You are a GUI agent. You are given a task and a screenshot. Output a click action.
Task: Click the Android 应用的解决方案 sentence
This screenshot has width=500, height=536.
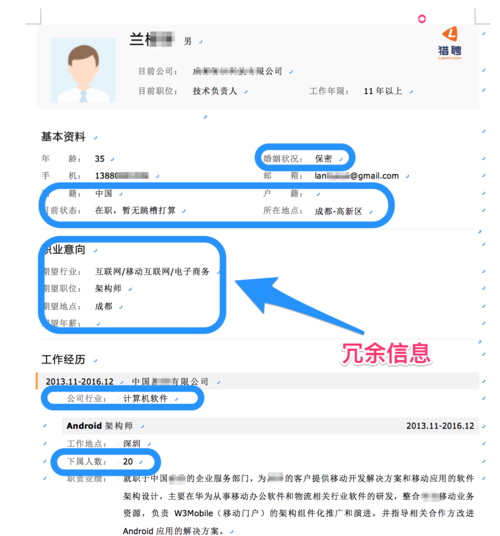[x=173, y=531]
